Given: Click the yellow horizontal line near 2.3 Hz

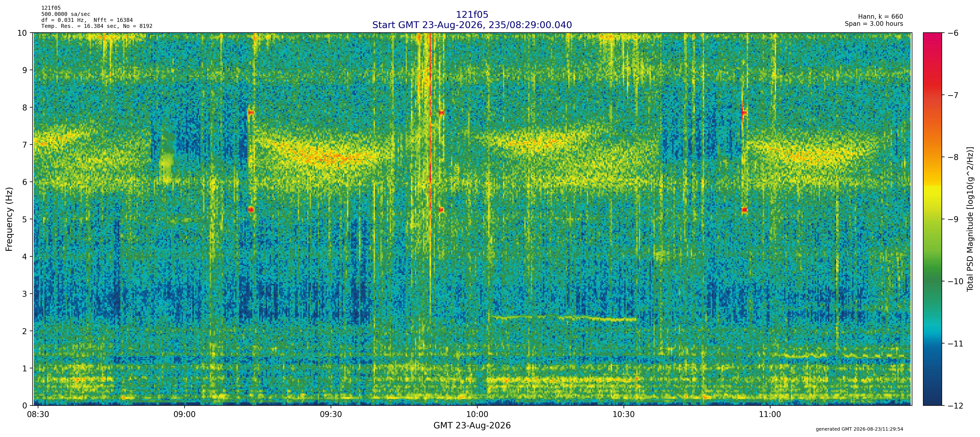Looking at the screenshot, I should pos(564,318).
